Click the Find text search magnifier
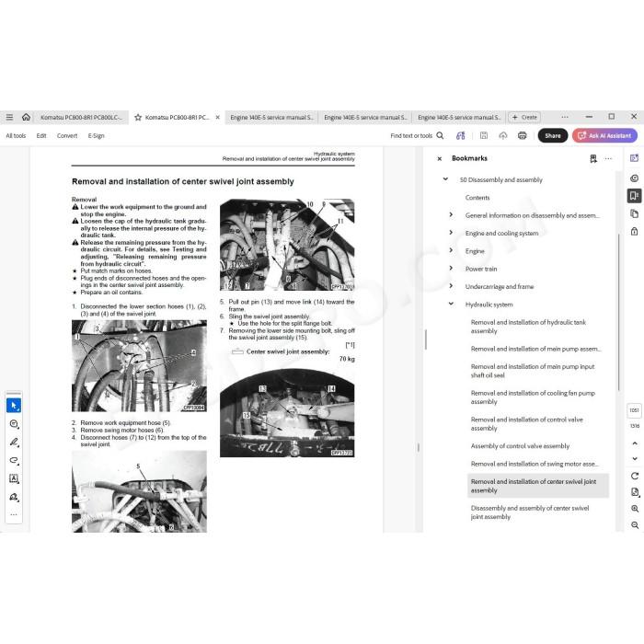 pyautogui.click(x=440, y=135)
